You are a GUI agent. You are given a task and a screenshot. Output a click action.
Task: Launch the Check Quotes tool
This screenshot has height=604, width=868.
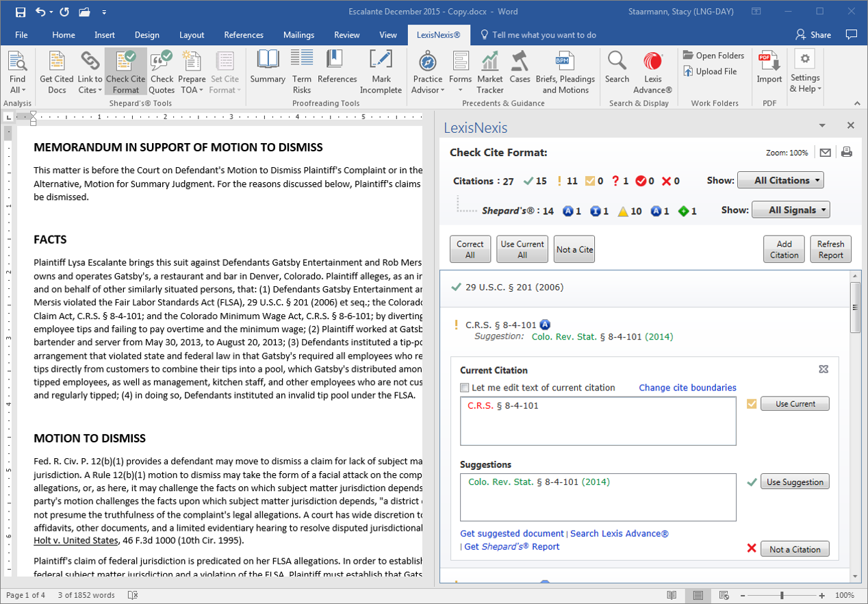[162, 73]
